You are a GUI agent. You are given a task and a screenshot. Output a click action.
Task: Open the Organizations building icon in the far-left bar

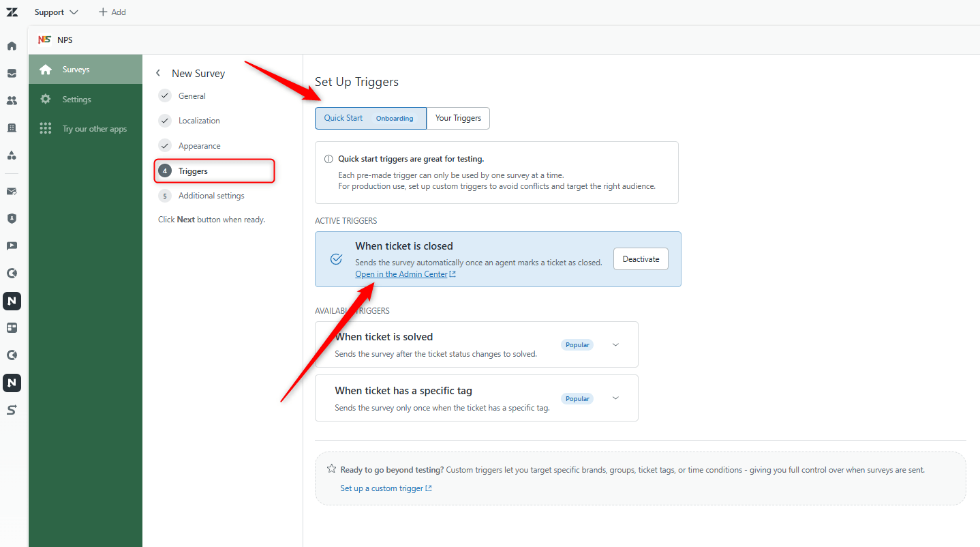tap(12, 128)
